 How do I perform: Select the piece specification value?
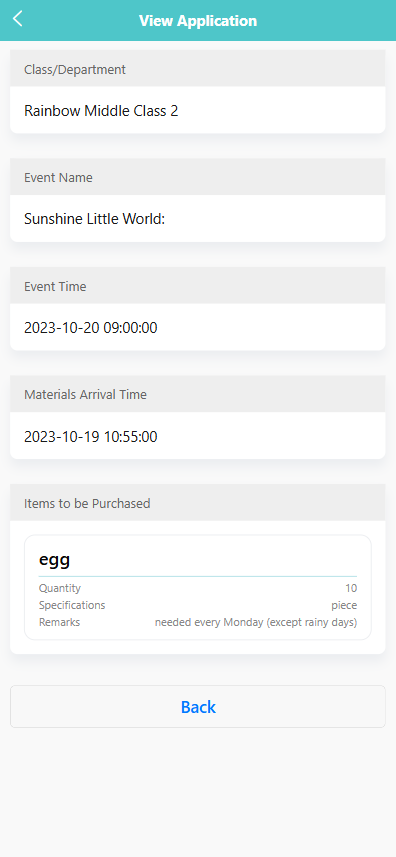pyautogui.click(x=344, y=606)
